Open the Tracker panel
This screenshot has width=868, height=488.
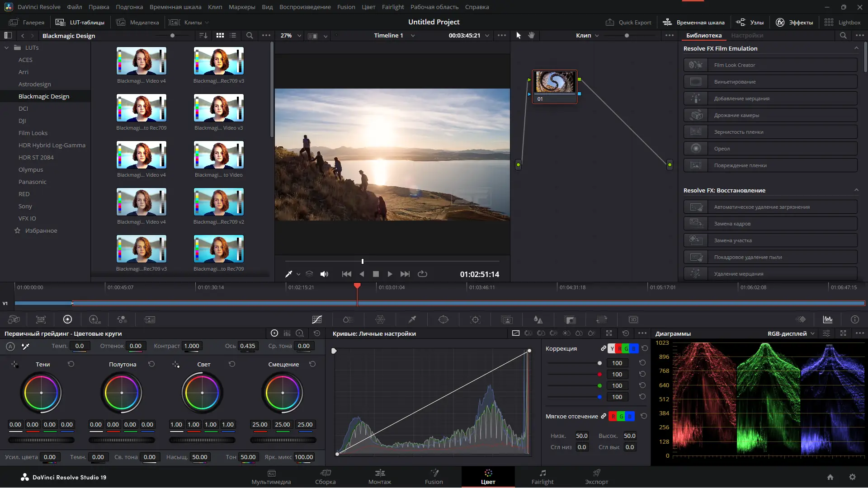point(475,319)
